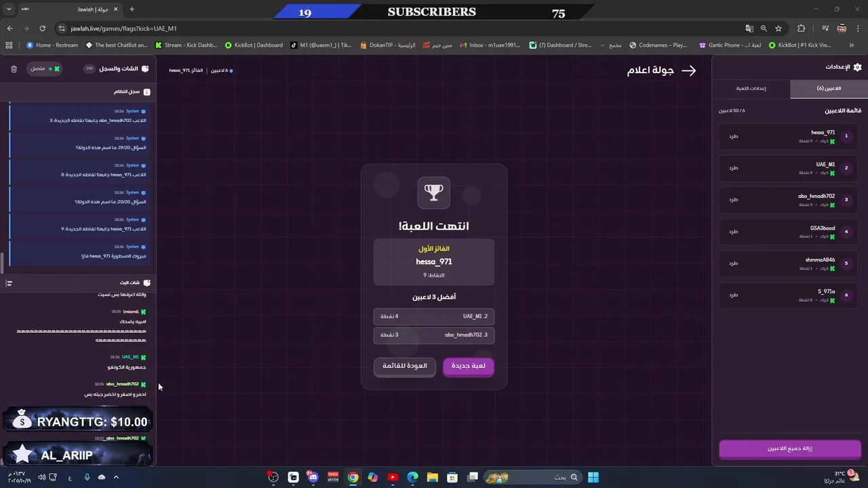Start a new game with لعبة جديدة
868x488 pixels.
tap(469, 366)
